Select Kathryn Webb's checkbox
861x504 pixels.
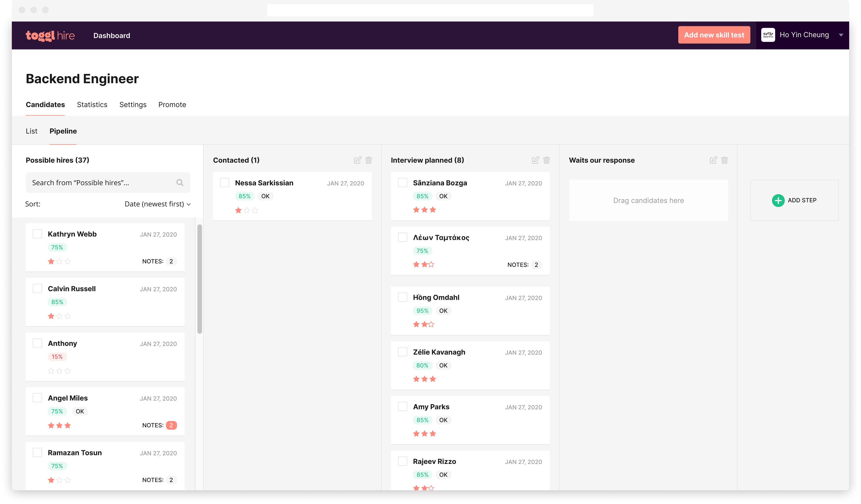tap(37, 234)
